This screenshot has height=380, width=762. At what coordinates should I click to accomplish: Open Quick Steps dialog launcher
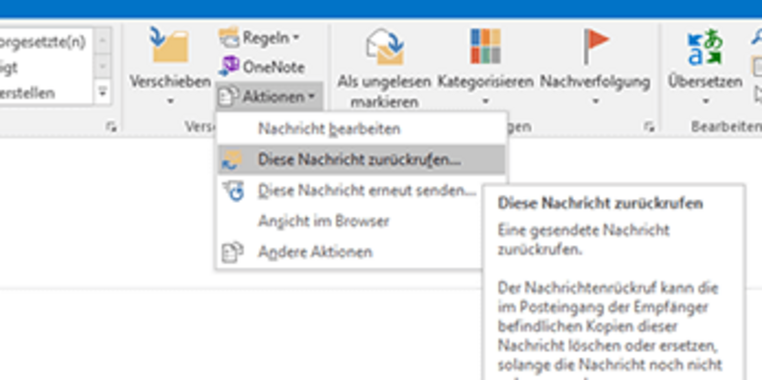pos(112,127)
